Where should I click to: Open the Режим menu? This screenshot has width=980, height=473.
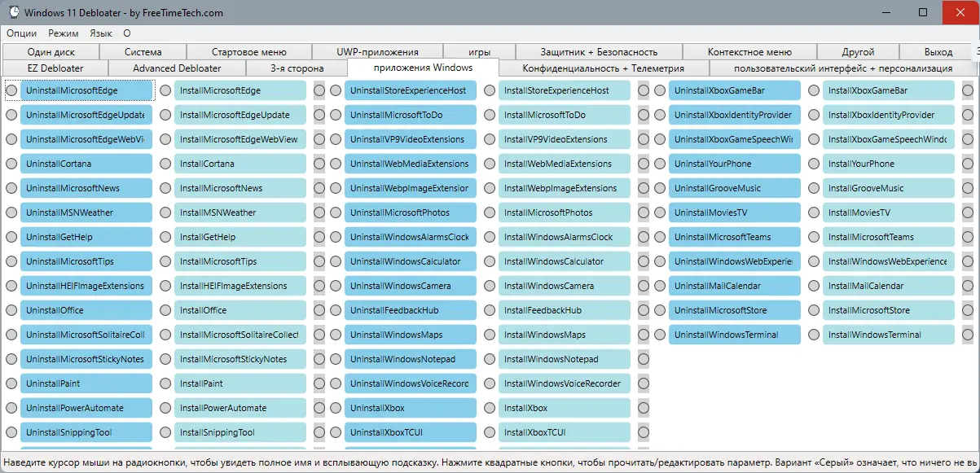coord(64,33)
